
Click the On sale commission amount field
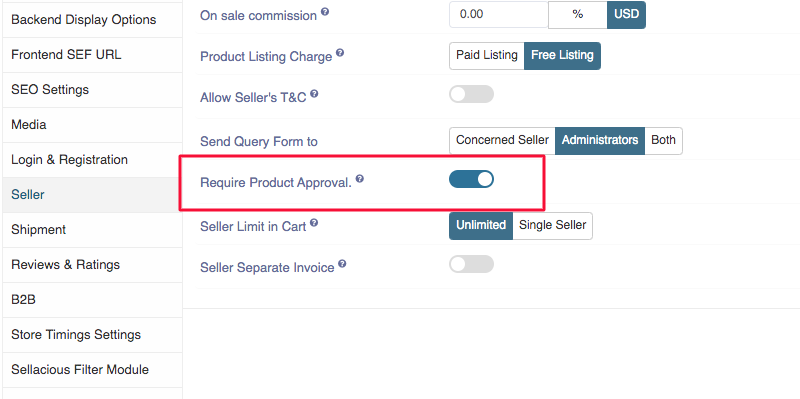point(498,15)
